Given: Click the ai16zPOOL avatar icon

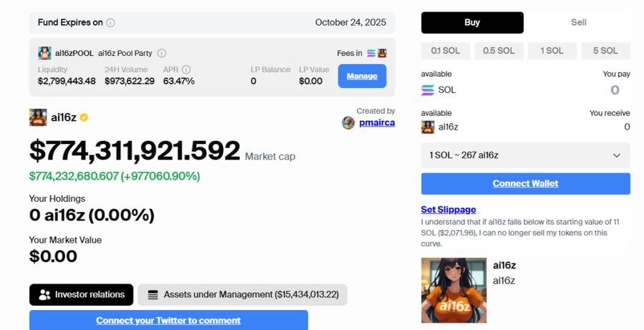Looking at the screenshot, I should 44,53.
